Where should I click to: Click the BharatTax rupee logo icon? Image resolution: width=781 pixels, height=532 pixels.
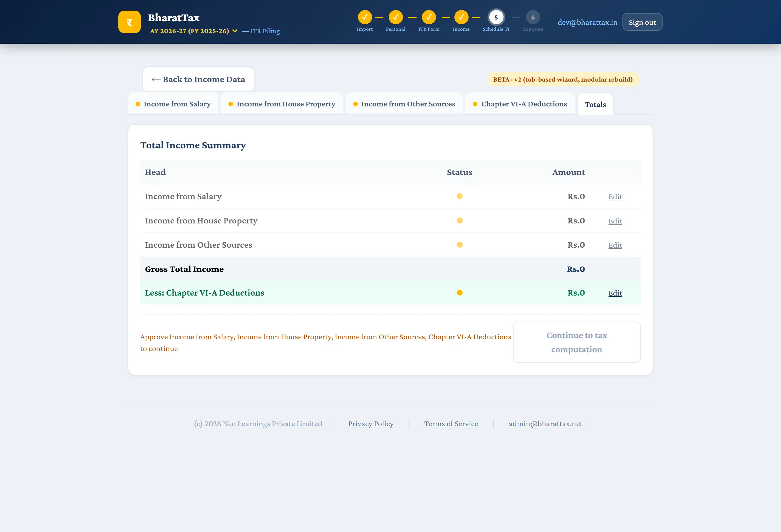129,22
